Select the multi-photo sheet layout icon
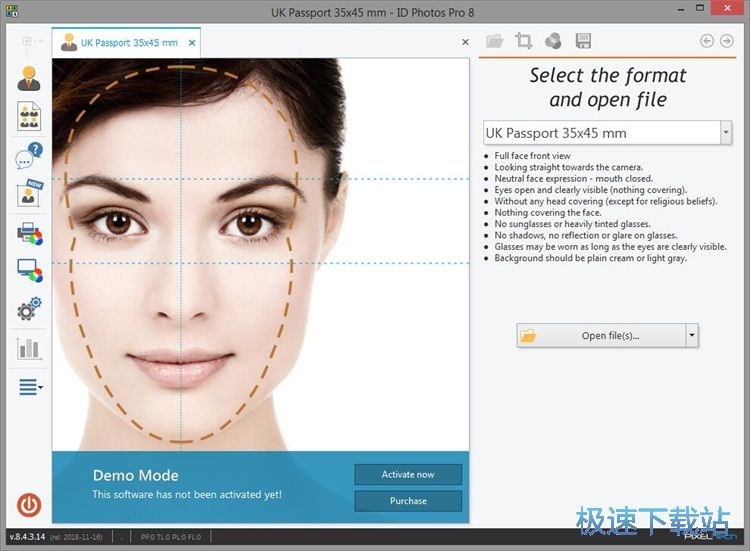 coord(29,116)
